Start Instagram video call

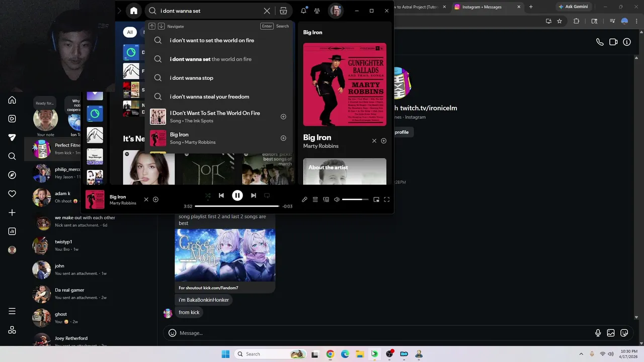[x=613, y=42]
